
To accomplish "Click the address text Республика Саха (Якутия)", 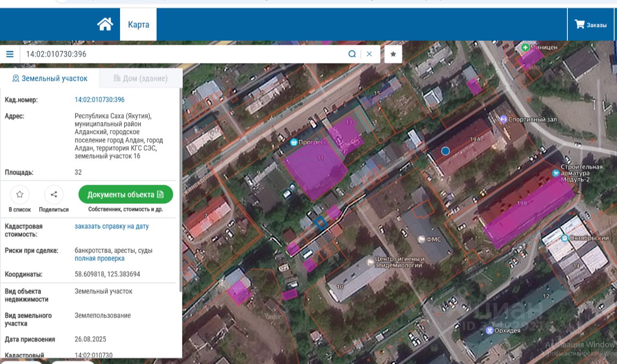I will pyautogui.click(x=113, y=116).
